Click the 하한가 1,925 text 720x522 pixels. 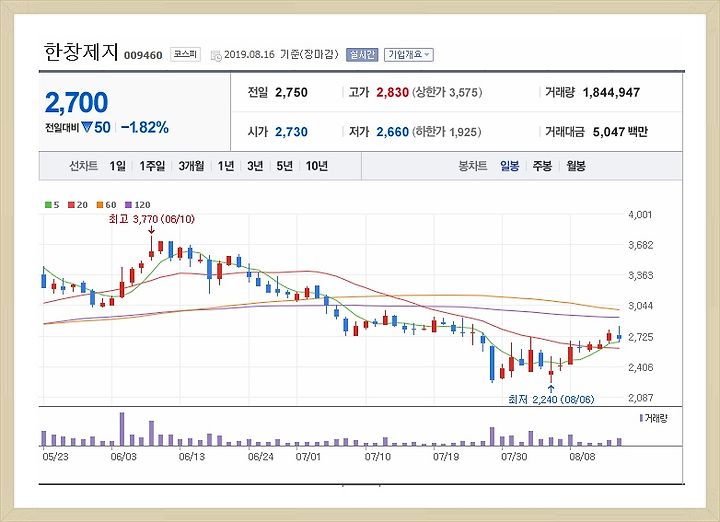[447, 132]
